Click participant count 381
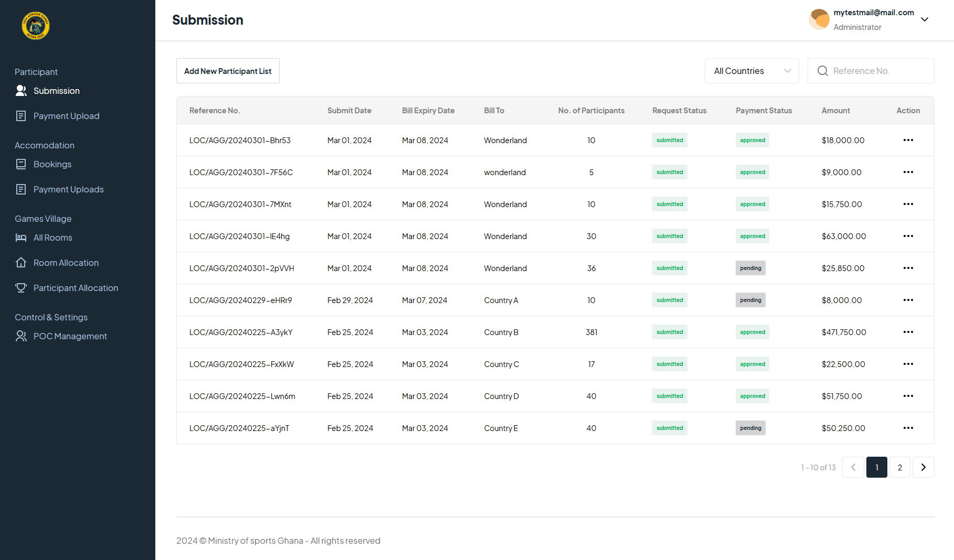The width and height of the screenshot is (954, 560). point(591,332)
